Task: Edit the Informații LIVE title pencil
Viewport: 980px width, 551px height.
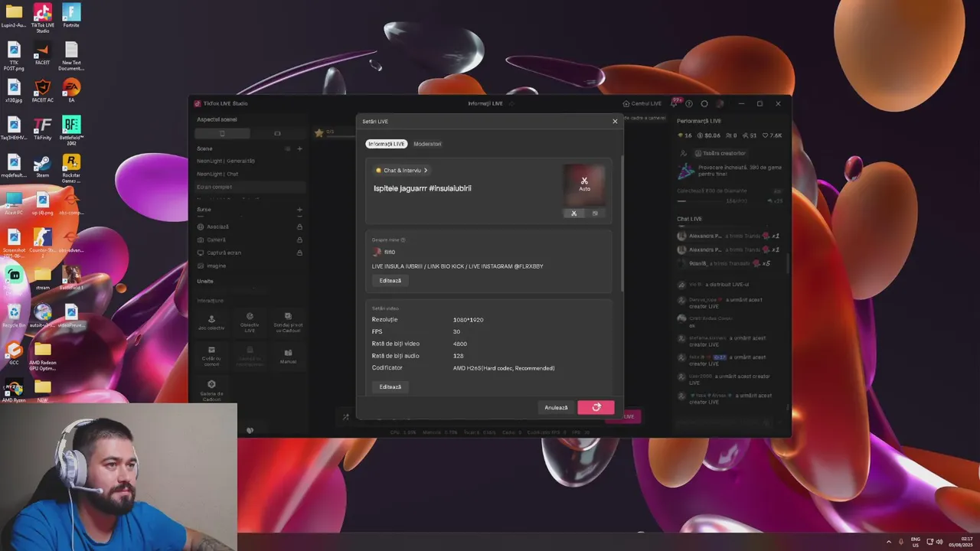Action: [511, 103]
